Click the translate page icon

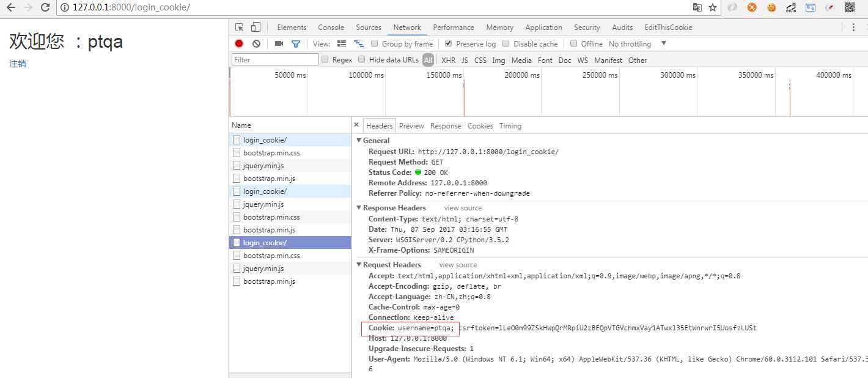[x=697, y=7]
